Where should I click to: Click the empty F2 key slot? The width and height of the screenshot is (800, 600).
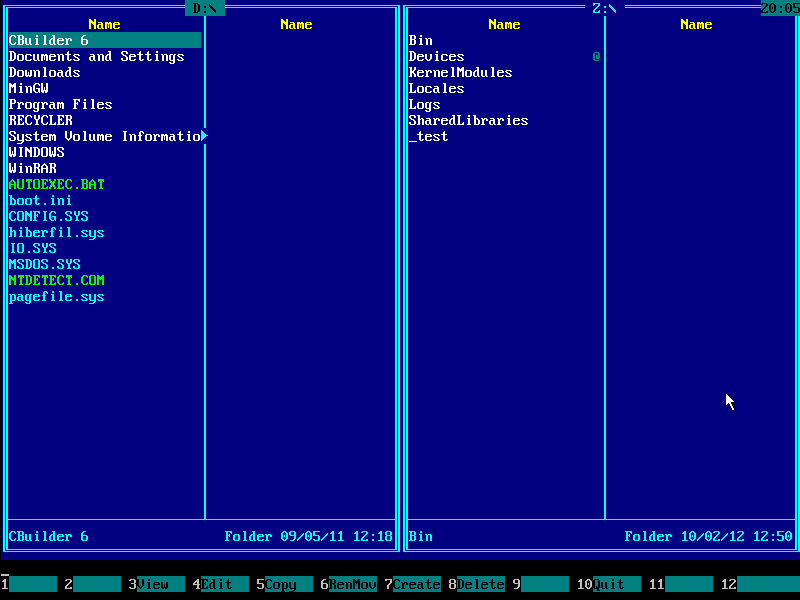96,584
